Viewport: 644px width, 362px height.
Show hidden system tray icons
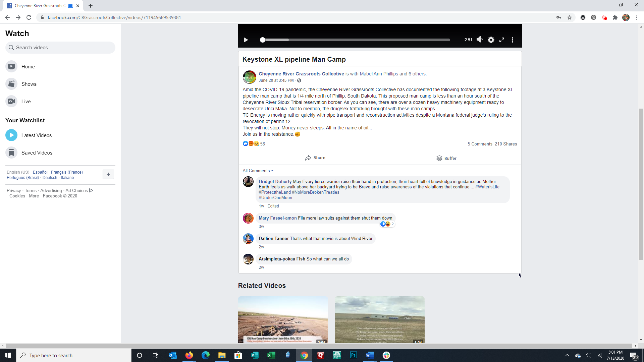pyautogui.click(x=567, y=355)
